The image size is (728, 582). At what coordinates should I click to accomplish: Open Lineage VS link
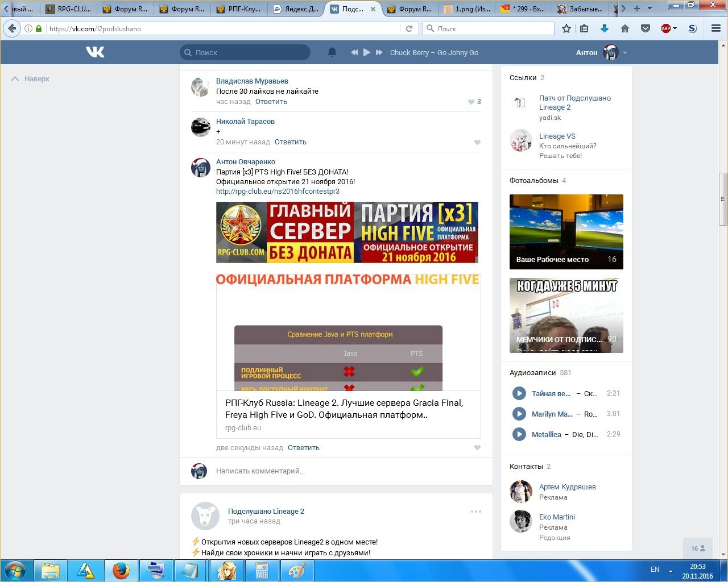pos(557,136)
